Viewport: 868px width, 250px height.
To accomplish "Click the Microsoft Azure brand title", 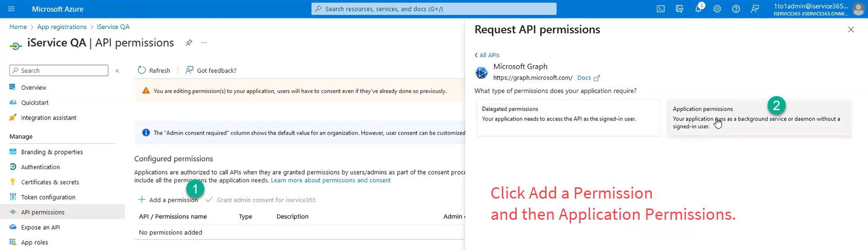I will [x=57, y=9].
